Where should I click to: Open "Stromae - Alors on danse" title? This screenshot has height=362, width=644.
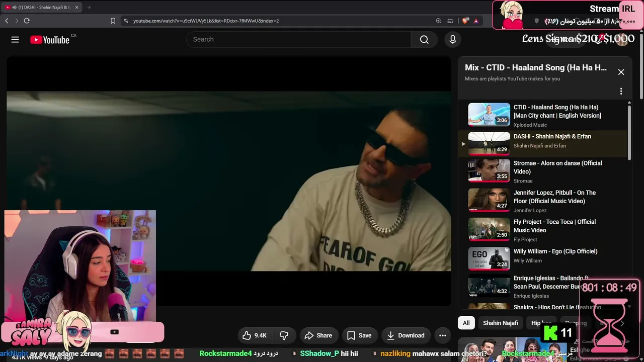(557, 167)
